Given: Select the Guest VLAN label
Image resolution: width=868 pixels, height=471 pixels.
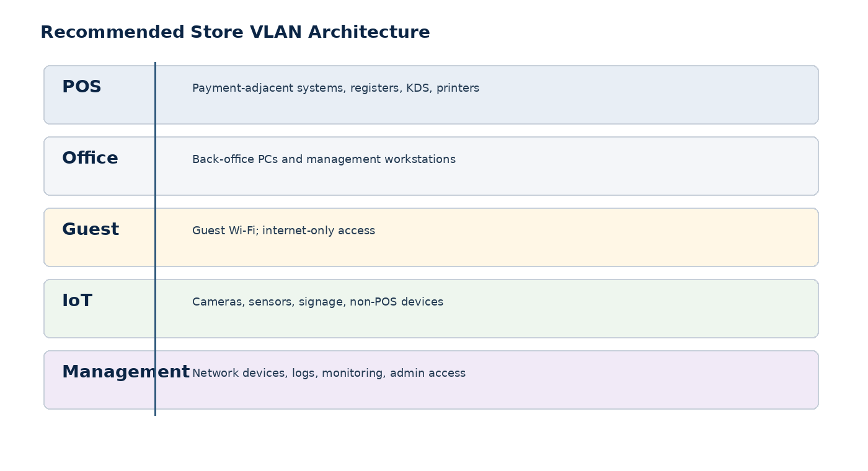Looking at the screenshot, I should 91,230.
